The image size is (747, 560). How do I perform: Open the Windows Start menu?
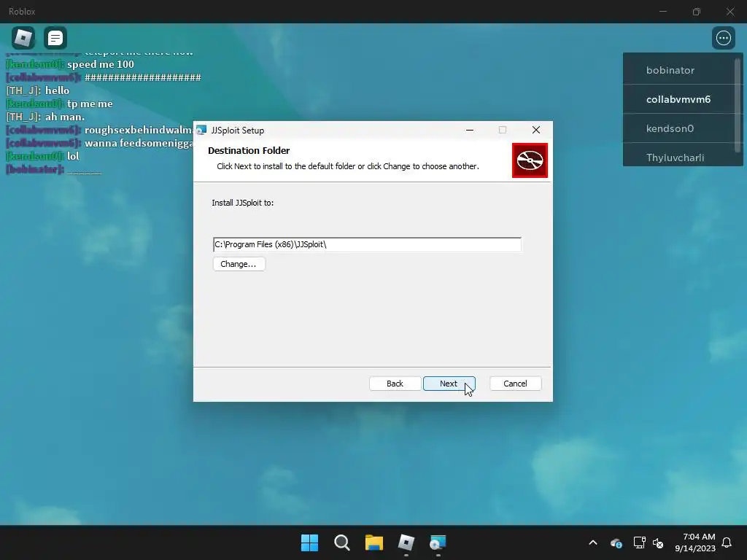(x=309, y=542)
